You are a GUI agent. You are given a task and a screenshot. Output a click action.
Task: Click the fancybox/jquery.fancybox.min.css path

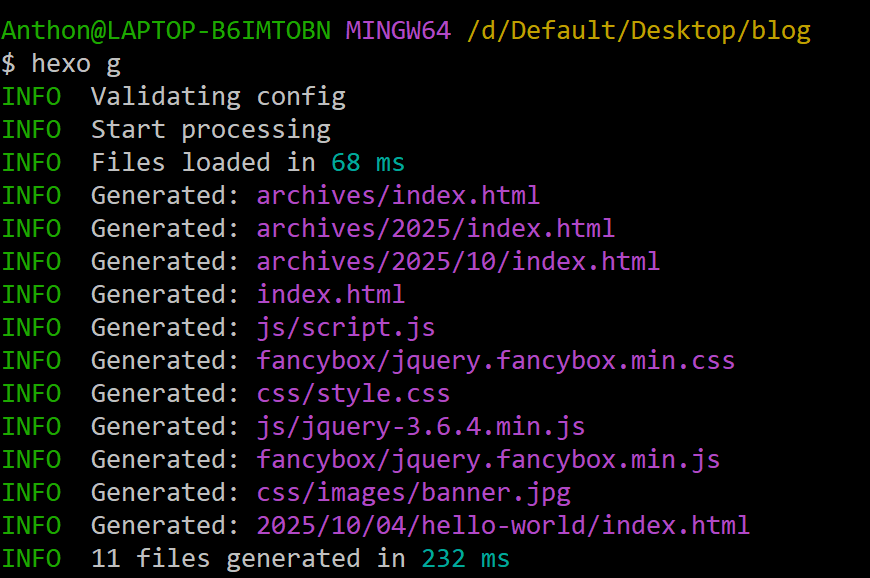click(x=495, y=360)
